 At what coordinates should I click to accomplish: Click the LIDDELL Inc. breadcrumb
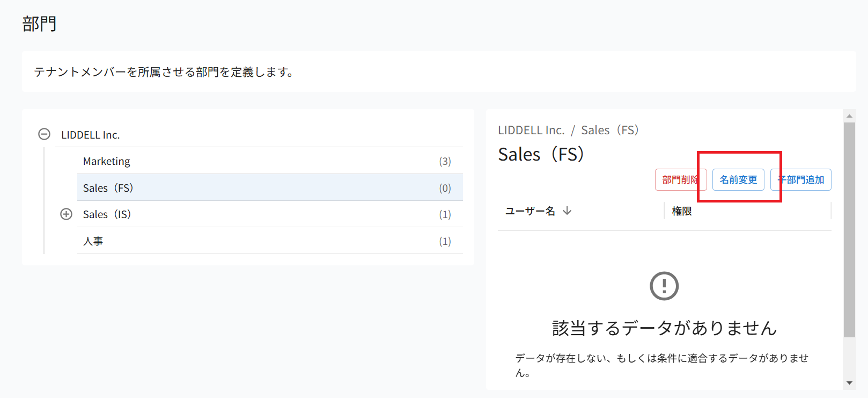pos(531,130)
